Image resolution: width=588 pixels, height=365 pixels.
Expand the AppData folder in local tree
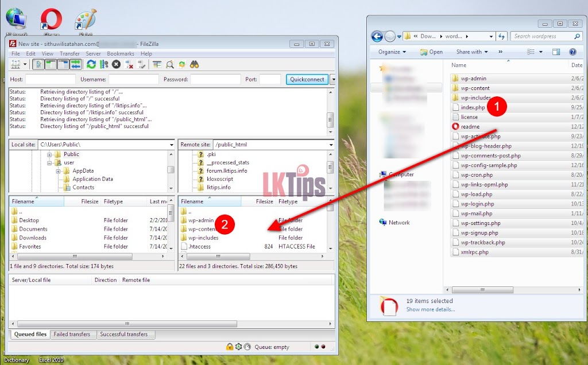pyautogui.click(x=58, y=171)
